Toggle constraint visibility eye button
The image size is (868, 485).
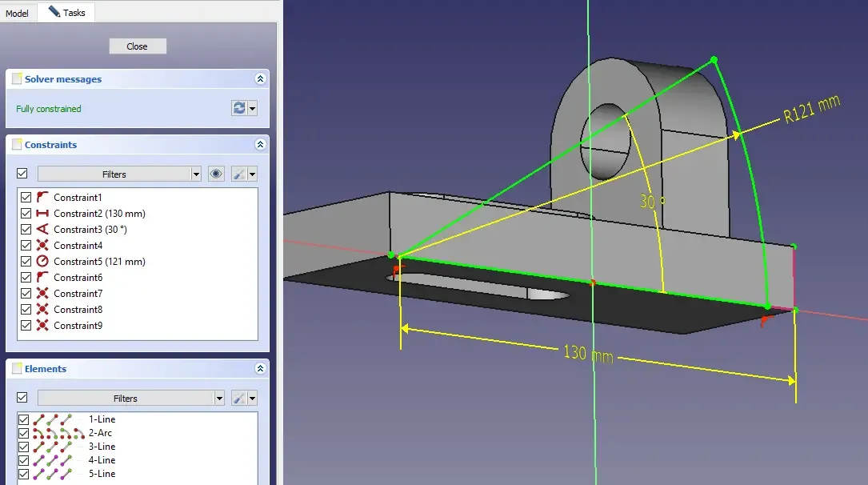[216, 174]
